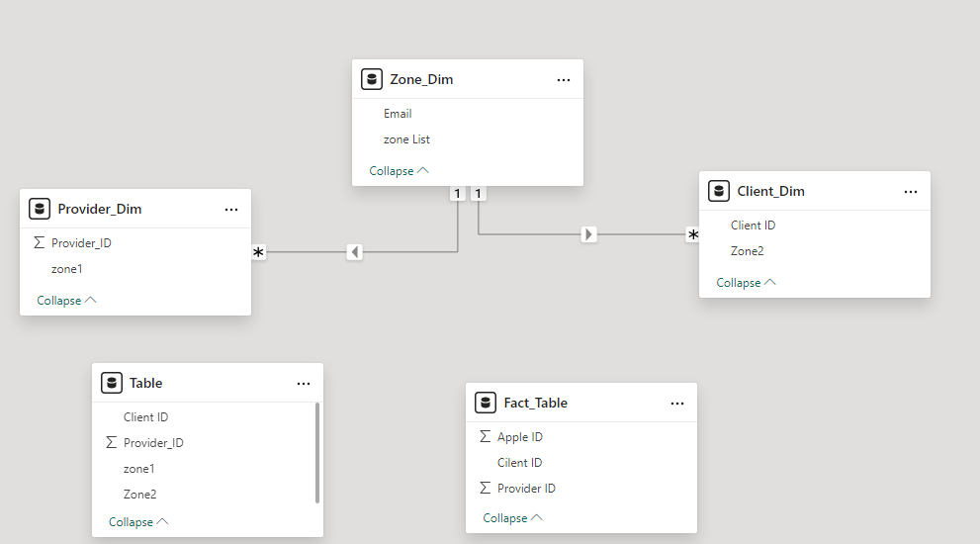Click the scrollbar in the Table card
980x544 pixels.
[317, 453]
